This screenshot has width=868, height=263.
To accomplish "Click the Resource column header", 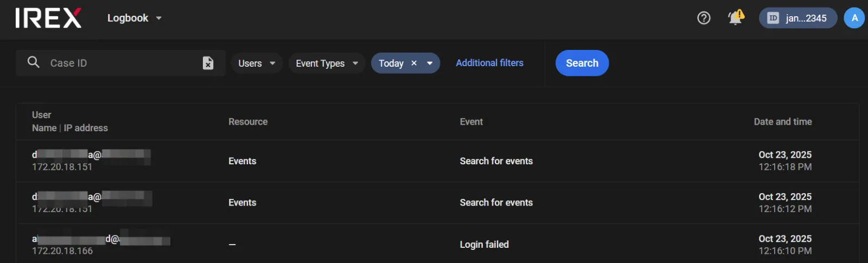I will point(248,121).
